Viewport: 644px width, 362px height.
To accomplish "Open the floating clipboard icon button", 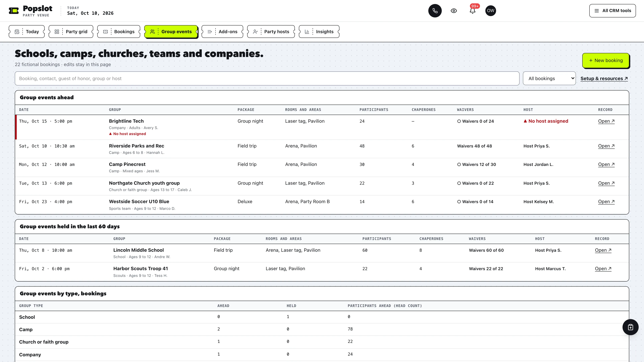I will [x=630, y=327].
